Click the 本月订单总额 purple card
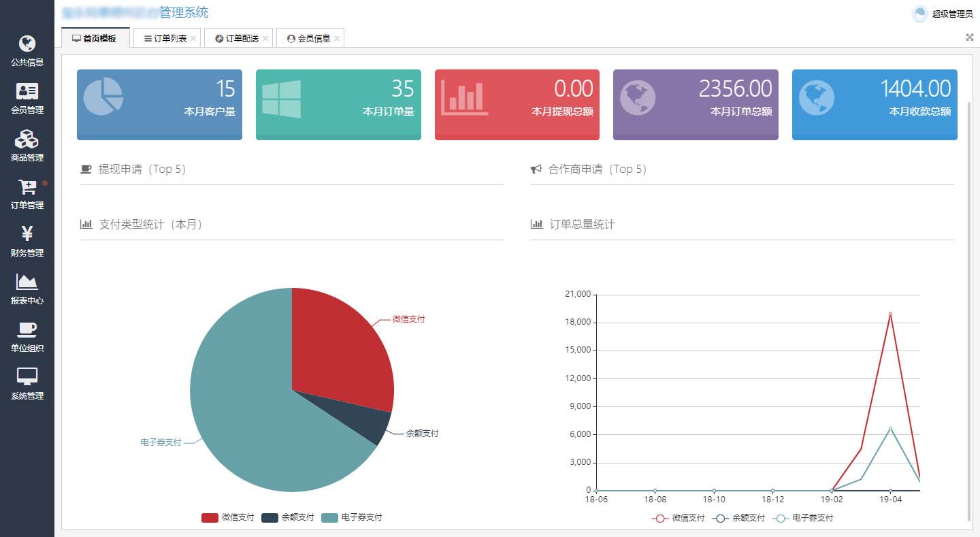980x537 pixels. tap(696, 104)
